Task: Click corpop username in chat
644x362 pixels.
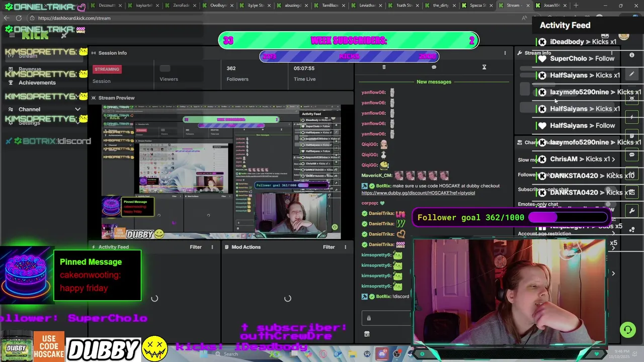Action: 369,203
